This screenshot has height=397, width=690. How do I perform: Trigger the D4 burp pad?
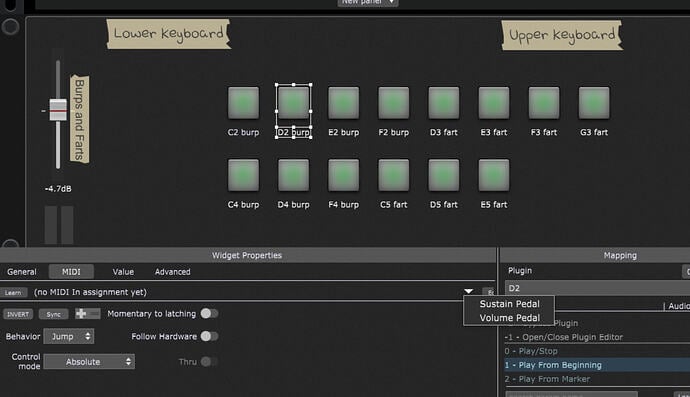tap(294, 175)
